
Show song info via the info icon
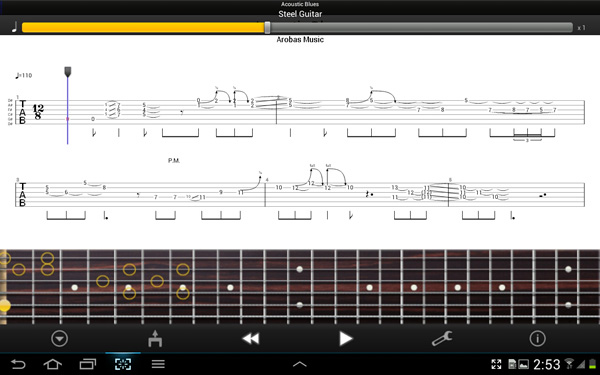coord(537,339)
